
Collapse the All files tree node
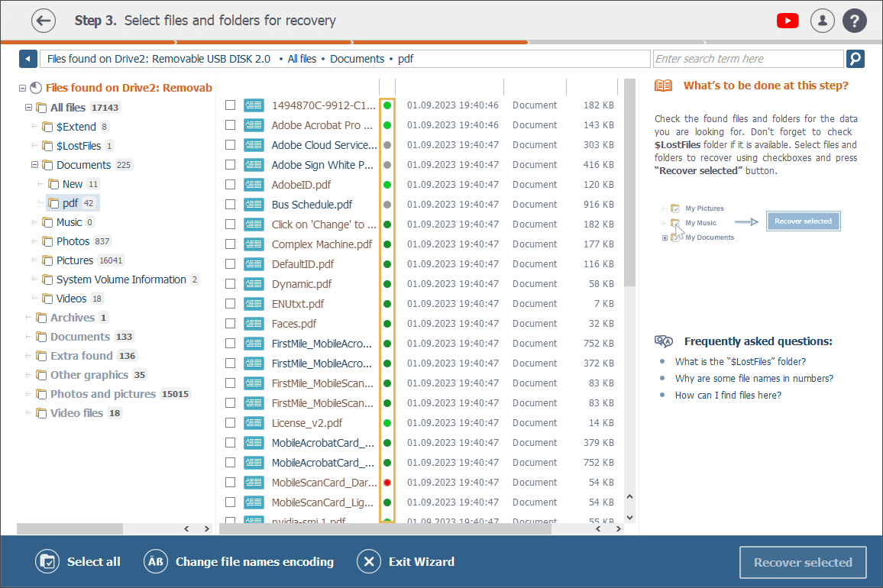click(x=29, y=108)
